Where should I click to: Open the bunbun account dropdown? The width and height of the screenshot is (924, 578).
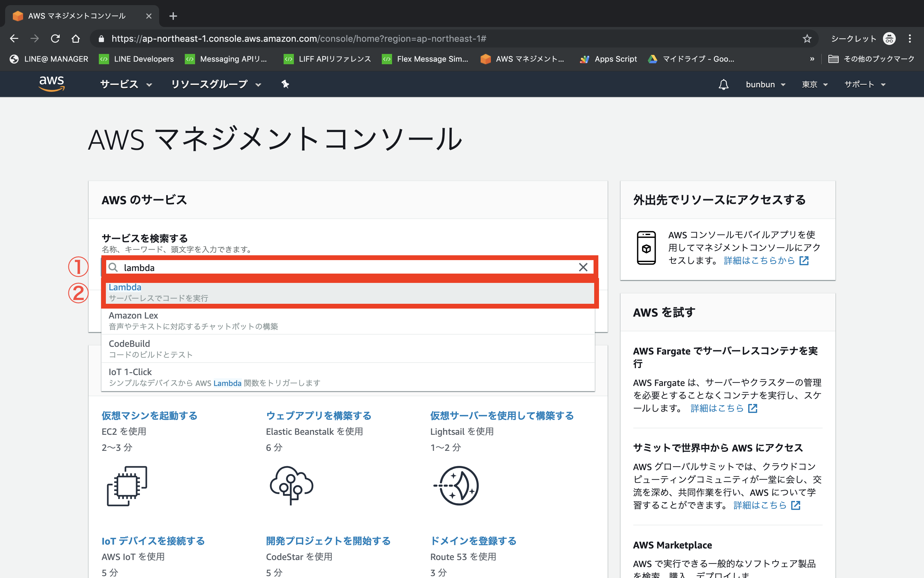click(x=766, y=84)
